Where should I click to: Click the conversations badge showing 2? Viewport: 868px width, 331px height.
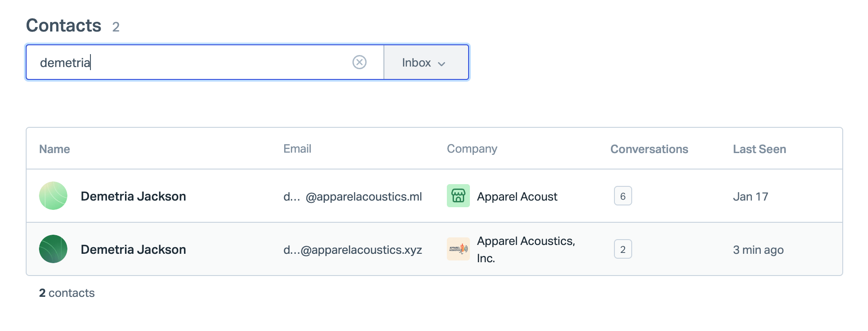point(622,249)
